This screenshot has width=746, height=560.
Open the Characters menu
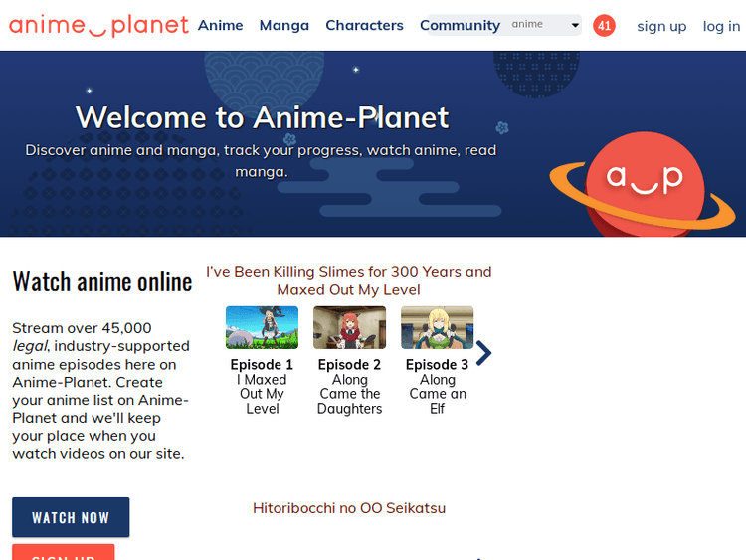[364, 25]
